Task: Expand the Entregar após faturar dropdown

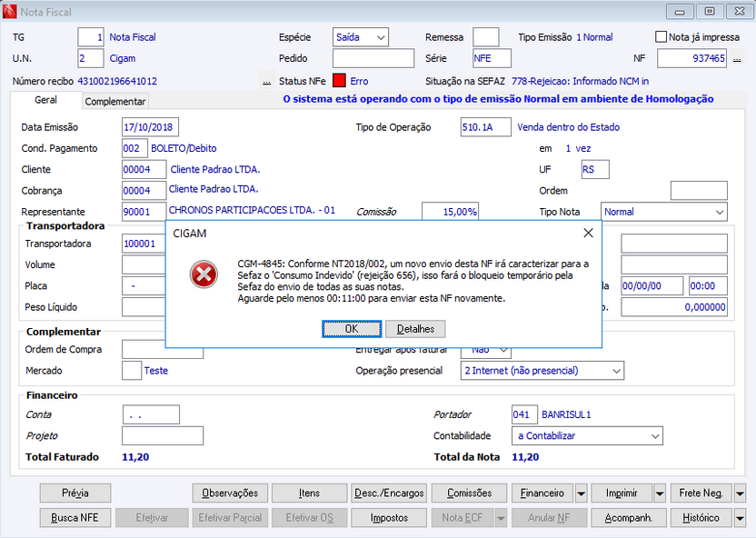Action: 485,350
